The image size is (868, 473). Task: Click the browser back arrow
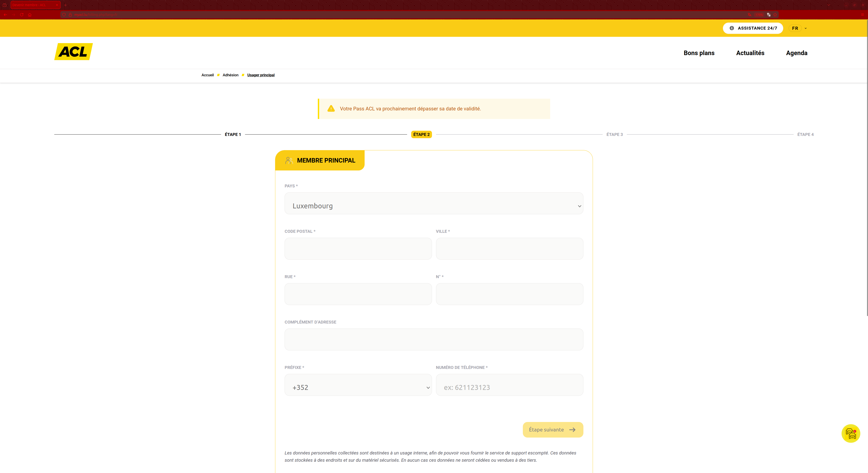5,15
